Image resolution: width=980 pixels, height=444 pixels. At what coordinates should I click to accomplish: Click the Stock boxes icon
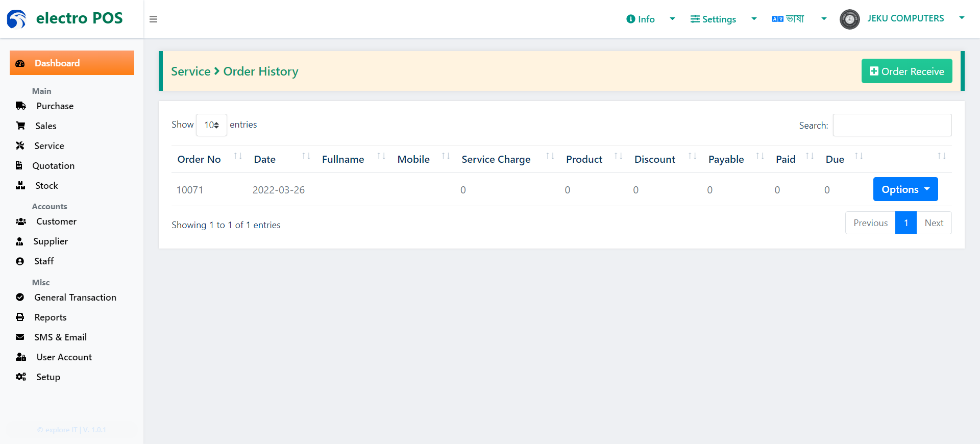click(20, 185)
